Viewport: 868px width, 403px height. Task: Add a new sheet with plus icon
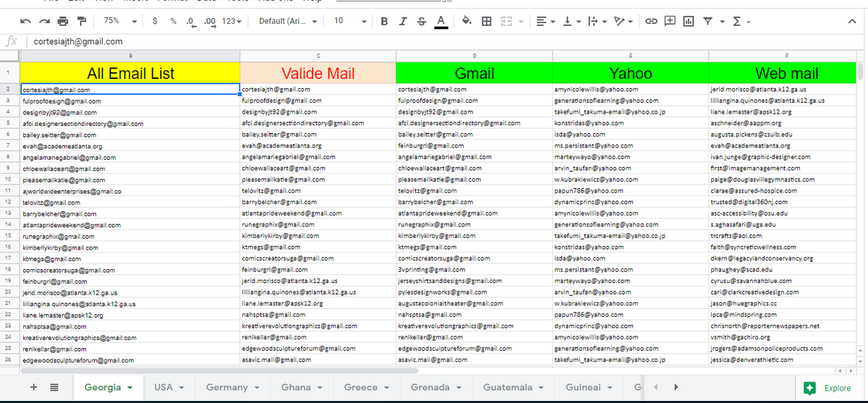tap(34, 387)
